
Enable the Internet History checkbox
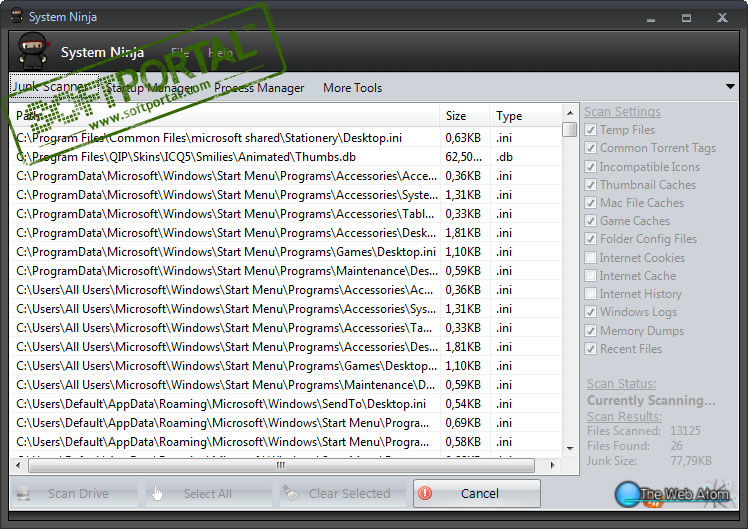tap(591, 294)
